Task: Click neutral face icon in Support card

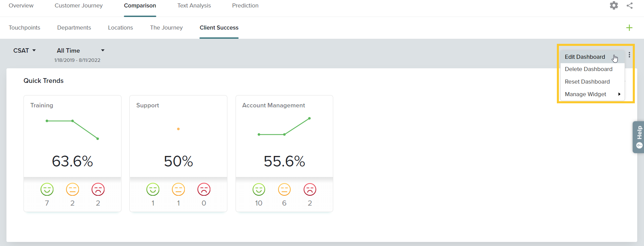Action: point(178,189)
